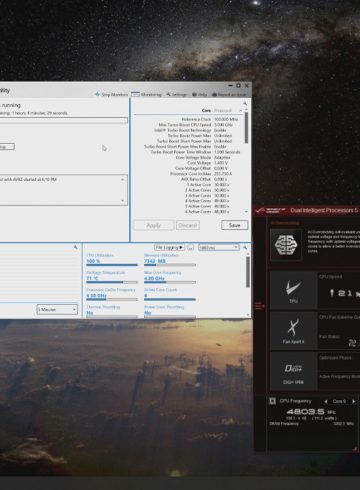
Task: Click the stress test log scroll-down arrow
Action: [x=123, y=201]
